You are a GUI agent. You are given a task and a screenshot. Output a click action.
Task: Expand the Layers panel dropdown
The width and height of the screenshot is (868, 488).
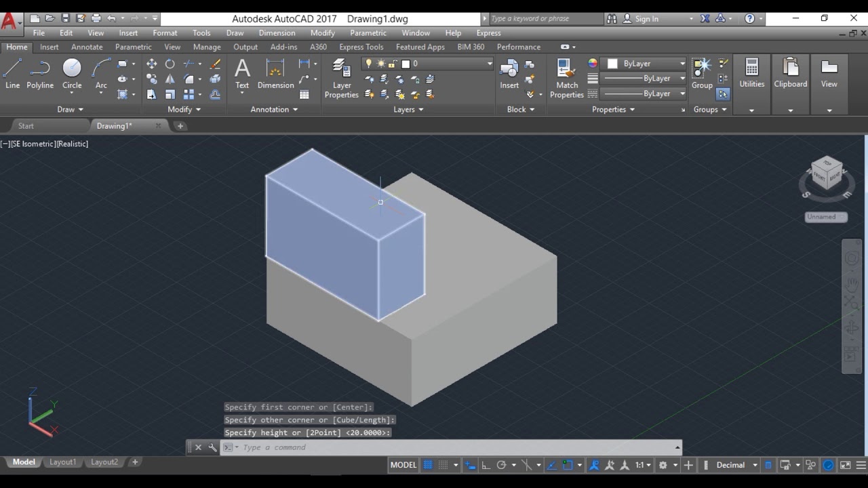click(409, 109)
